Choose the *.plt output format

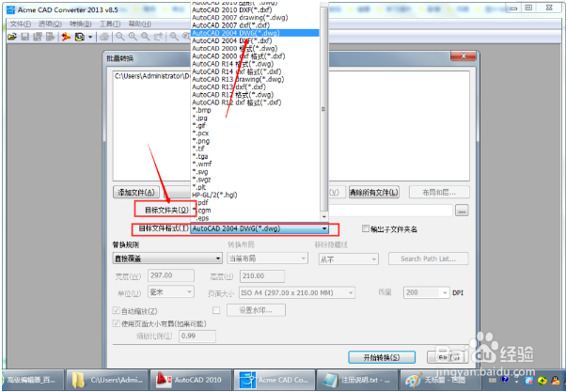click(x=255, y=187)
